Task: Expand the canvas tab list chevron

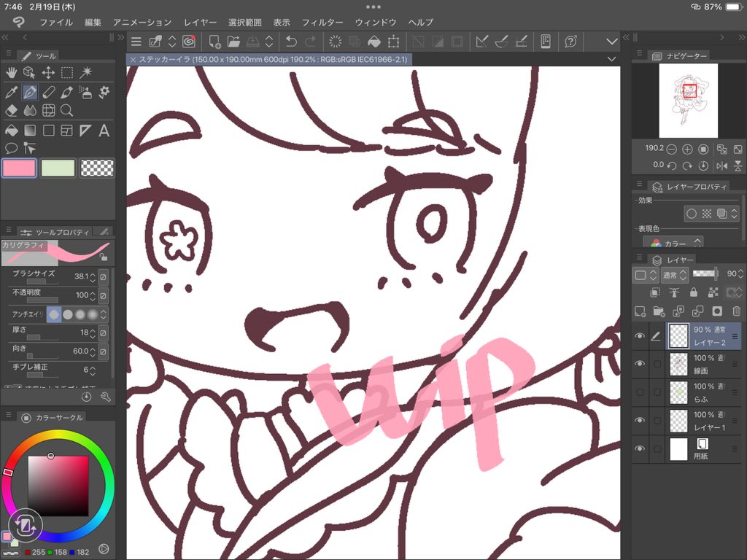Action: click(612, 59)
